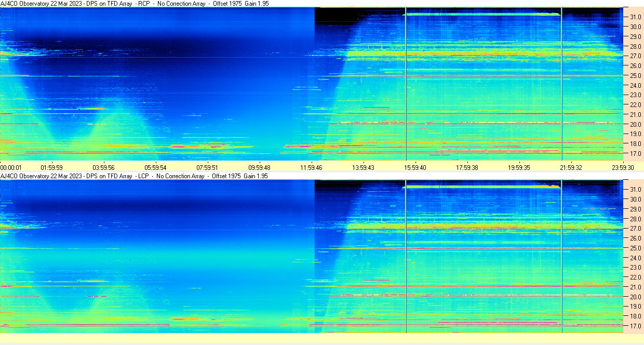Click the 13:59:43 time axis label
The height and width of the screenshot is (345, 644).
click(x=364, y=167)
